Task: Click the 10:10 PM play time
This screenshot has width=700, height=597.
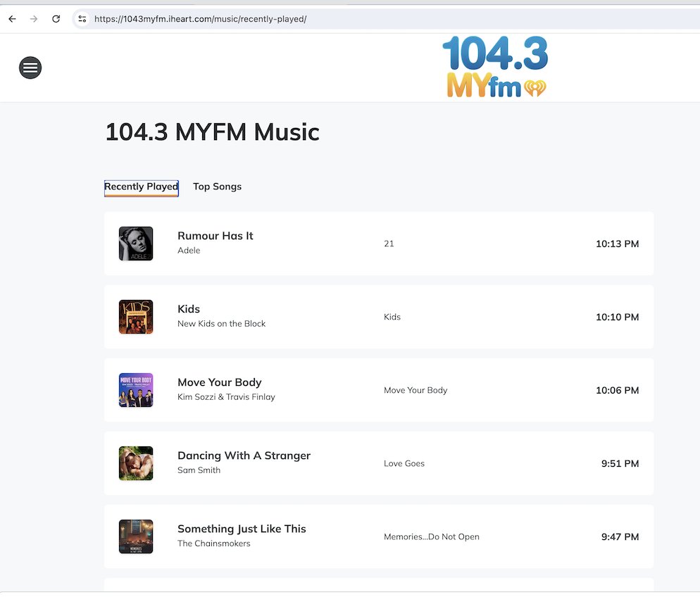Action: click(617, 317)
